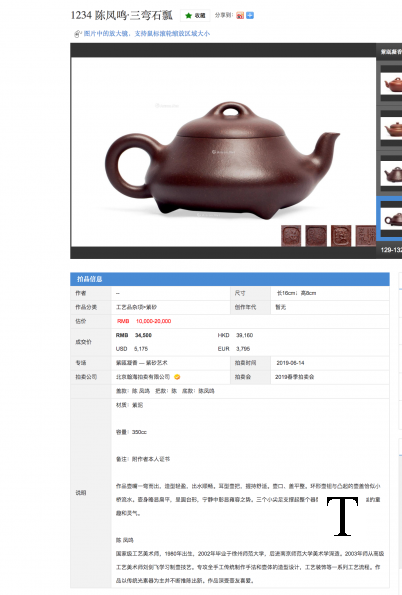
Task: Open the blue plus share icon
Action: pyautogui.click(x=250, y=16)
